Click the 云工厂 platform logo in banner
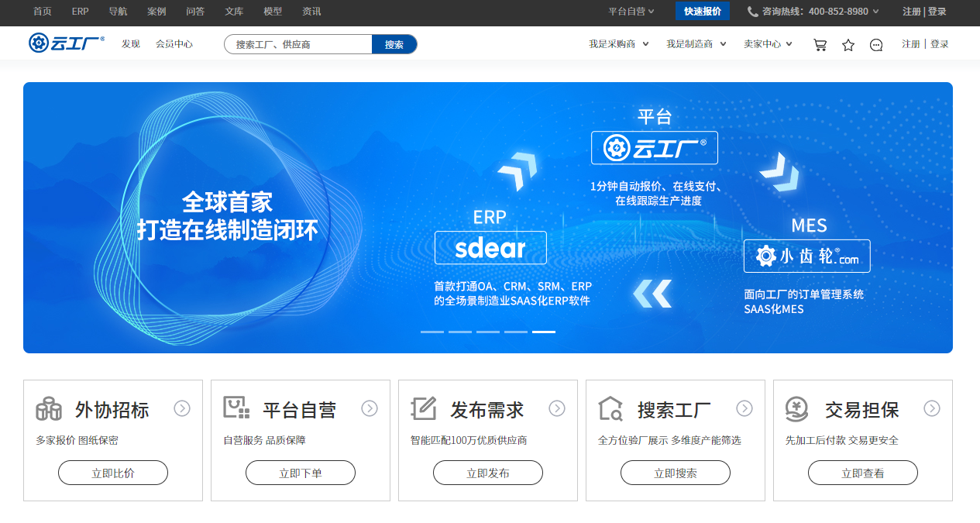This screenshot has width=980, height=523. pos(655,147)
